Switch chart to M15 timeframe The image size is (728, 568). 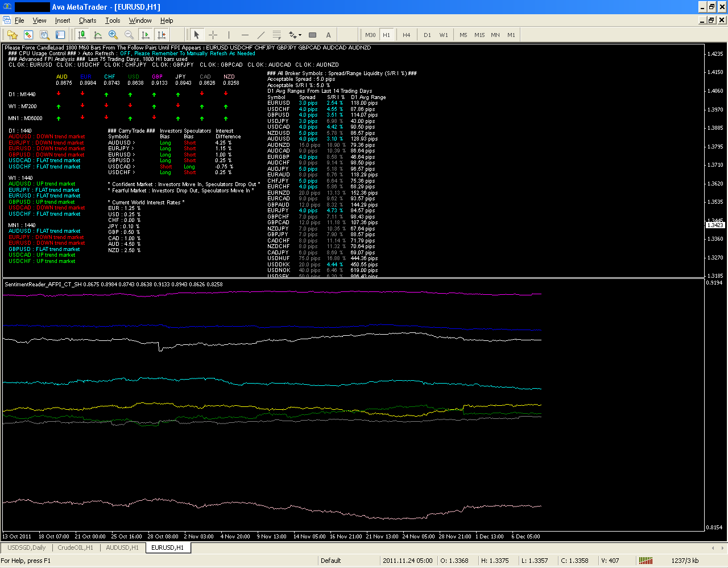coord(479,35)
